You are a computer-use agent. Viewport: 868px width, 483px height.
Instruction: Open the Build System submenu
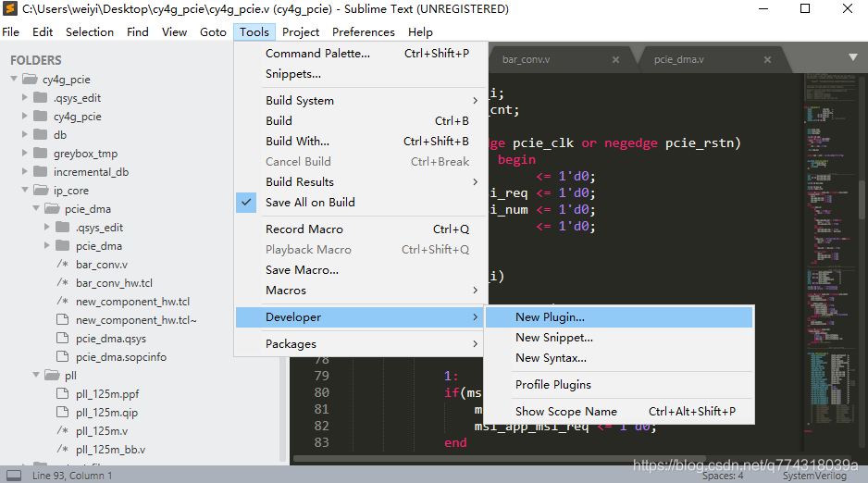[x=362, y=100]
